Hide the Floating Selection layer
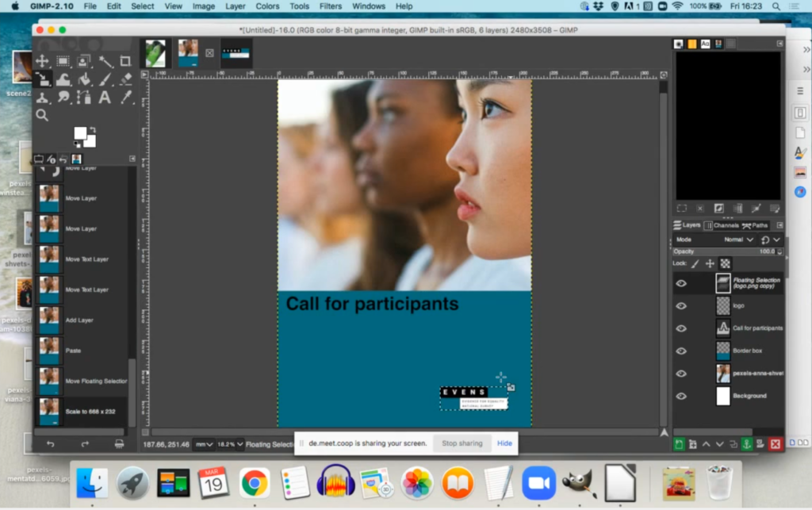The height and width of the screenshot is (510, 812). tap(681, 283)
